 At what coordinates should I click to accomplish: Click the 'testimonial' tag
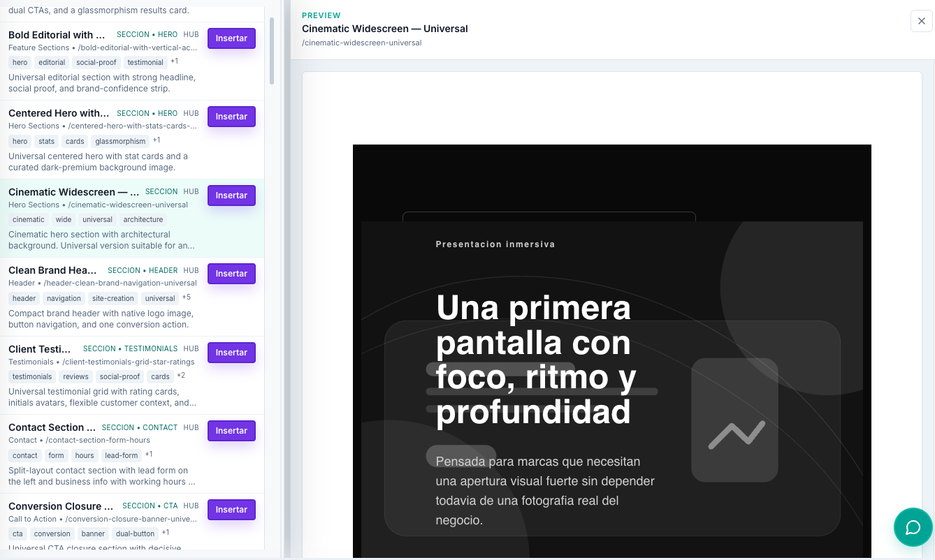(145, 62)
